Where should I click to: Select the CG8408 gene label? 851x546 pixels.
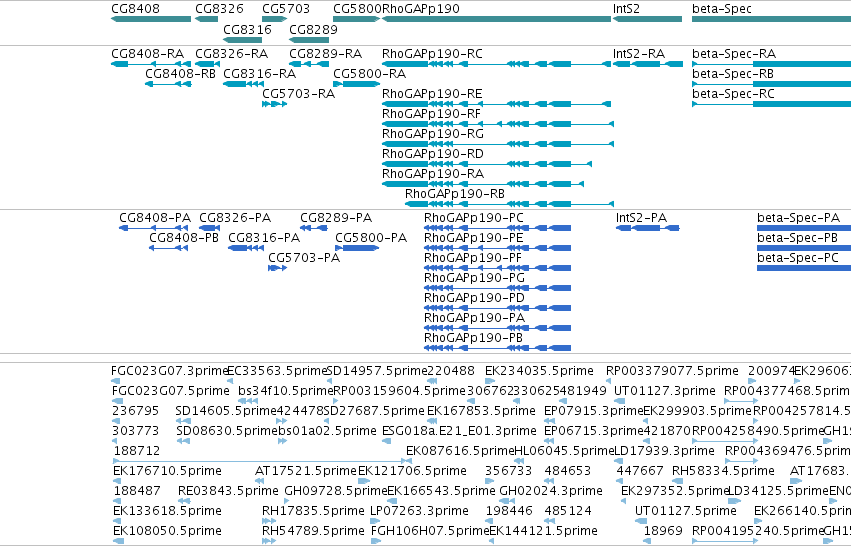135,9
